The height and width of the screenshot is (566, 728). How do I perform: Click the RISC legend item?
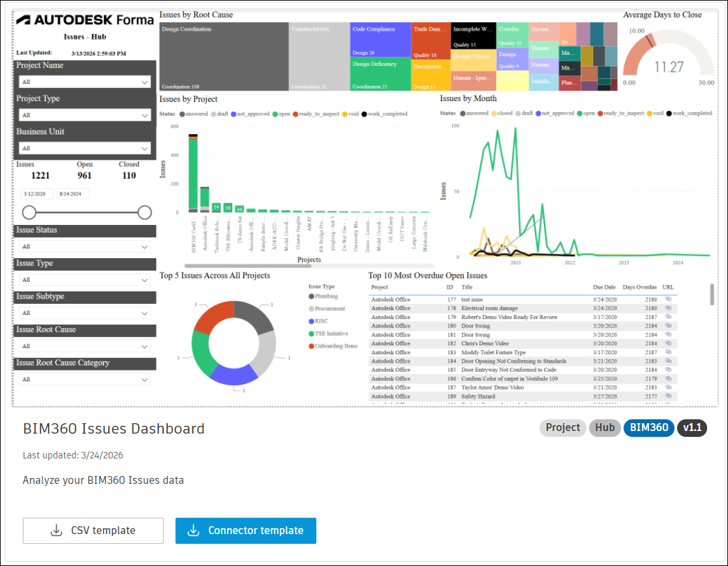(x=318, y=321)
